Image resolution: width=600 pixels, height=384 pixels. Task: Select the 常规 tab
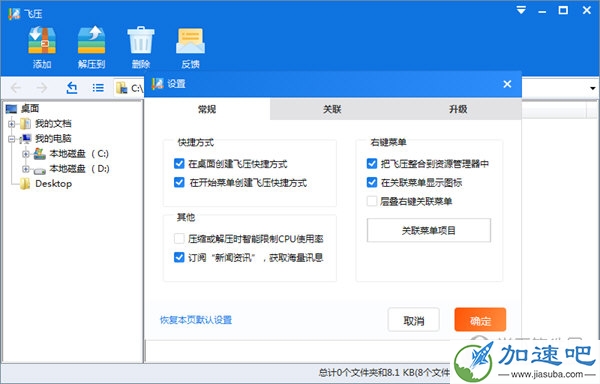tap(207, 109)
